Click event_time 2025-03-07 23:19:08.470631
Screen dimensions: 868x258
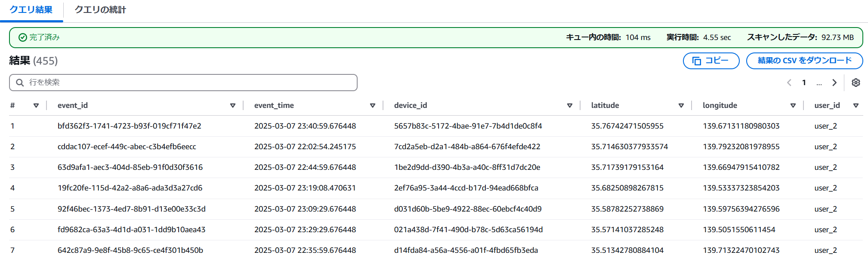[x=305, y=188]
